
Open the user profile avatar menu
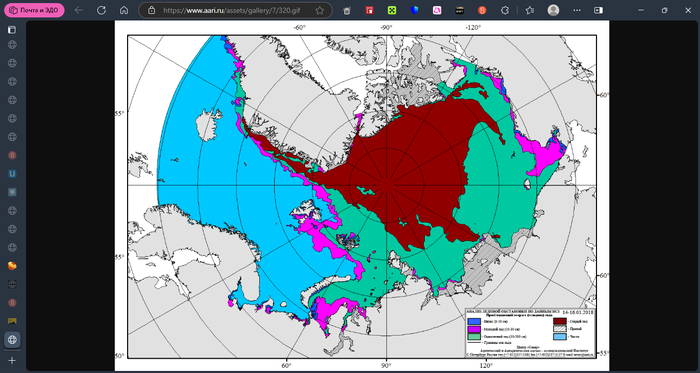[553, 10]
